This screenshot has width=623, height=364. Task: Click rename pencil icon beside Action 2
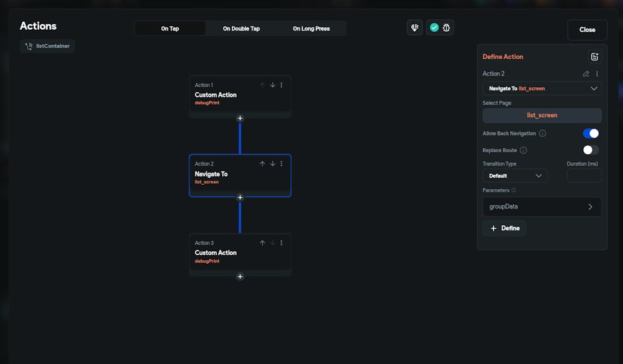[586, 74]
